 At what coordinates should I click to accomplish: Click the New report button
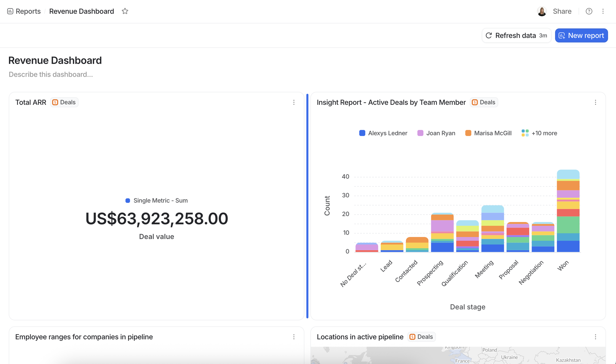point(581,36)
